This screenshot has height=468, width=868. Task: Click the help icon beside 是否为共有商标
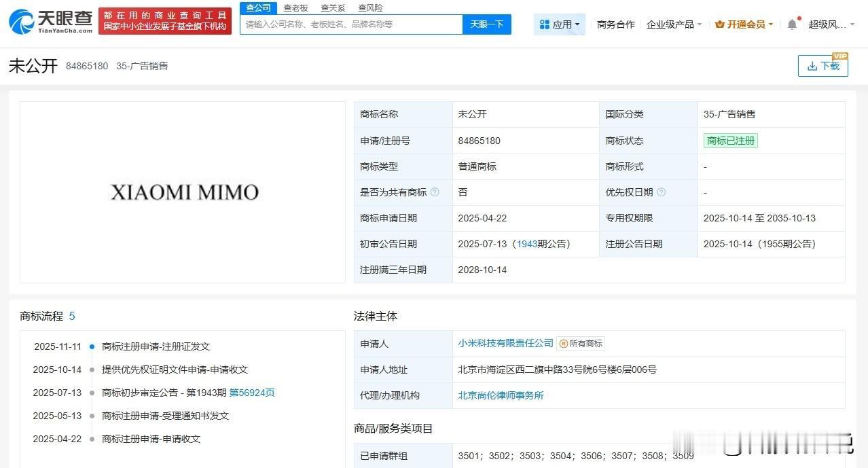tap(435, 192)
